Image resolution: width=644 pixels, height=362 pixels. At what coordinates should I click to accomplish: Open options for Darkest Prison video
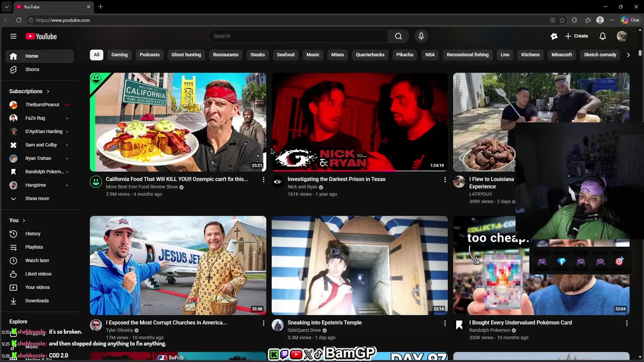pos(445,179)
